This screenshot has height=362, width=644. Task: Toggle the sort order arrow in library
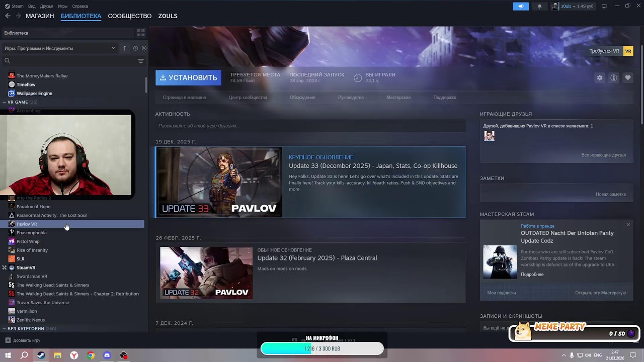point(125,48)
